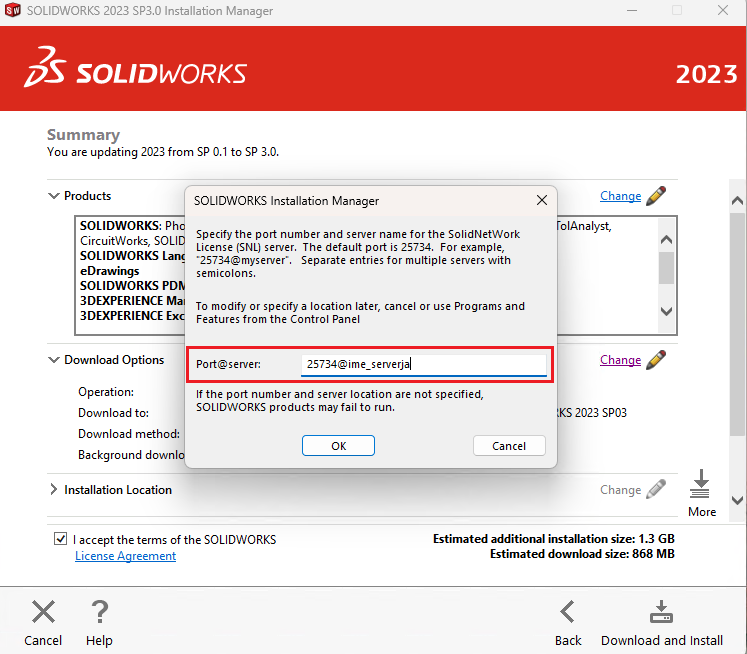
Task: Open Help with the question mark icon
Action: 100,612
